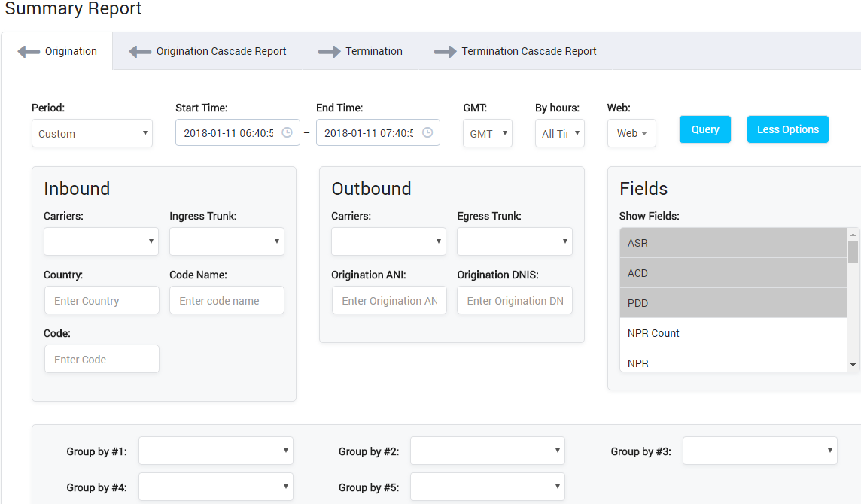The image size is (861, 504).
Task: Open the By hours dropdown
Action: 559,133
